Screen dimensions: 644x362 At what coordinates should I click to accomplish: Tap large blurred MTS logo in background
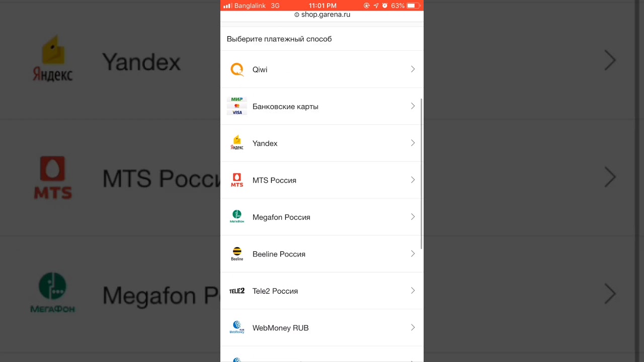(53, 177)
